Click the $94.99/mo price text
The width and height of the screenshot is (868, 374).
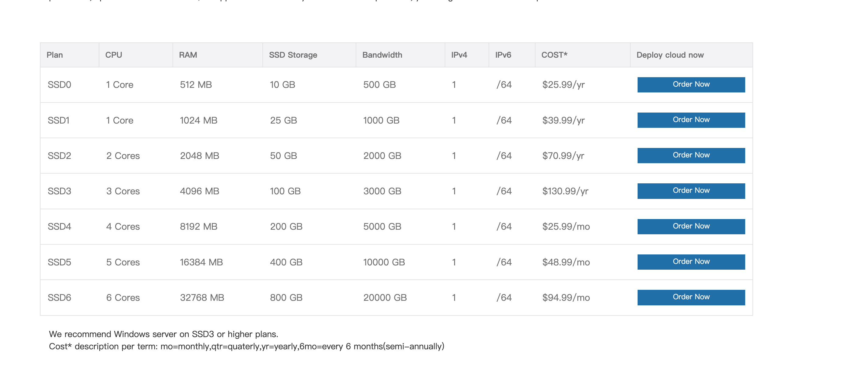click(x=566, y=297)
